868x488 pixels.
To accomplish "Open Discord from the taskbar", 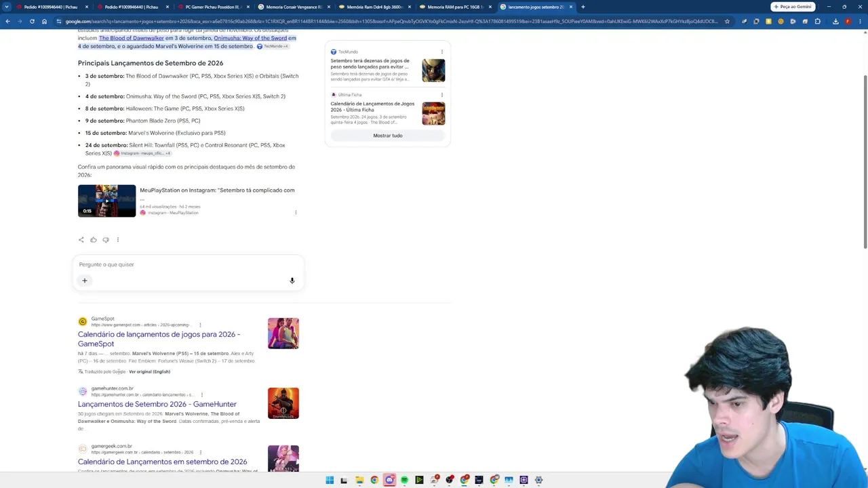I will coord(389,480).
